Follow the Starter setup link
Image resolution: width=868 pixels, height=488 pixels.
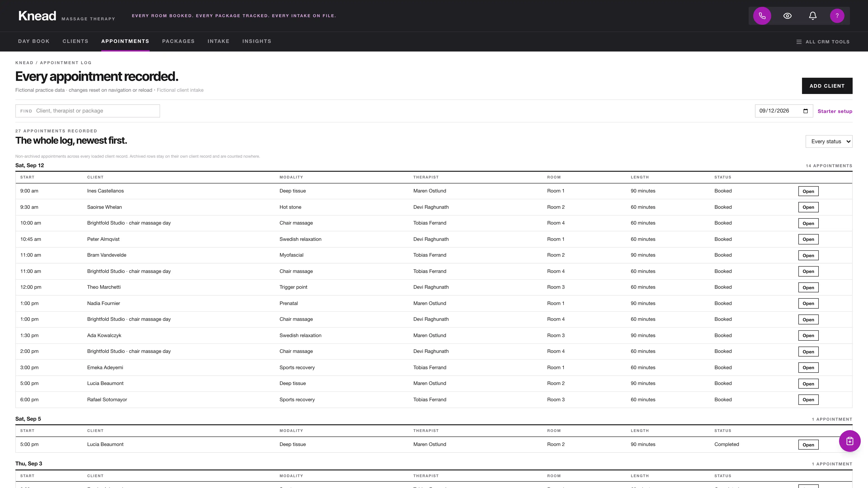coord(835,111)
